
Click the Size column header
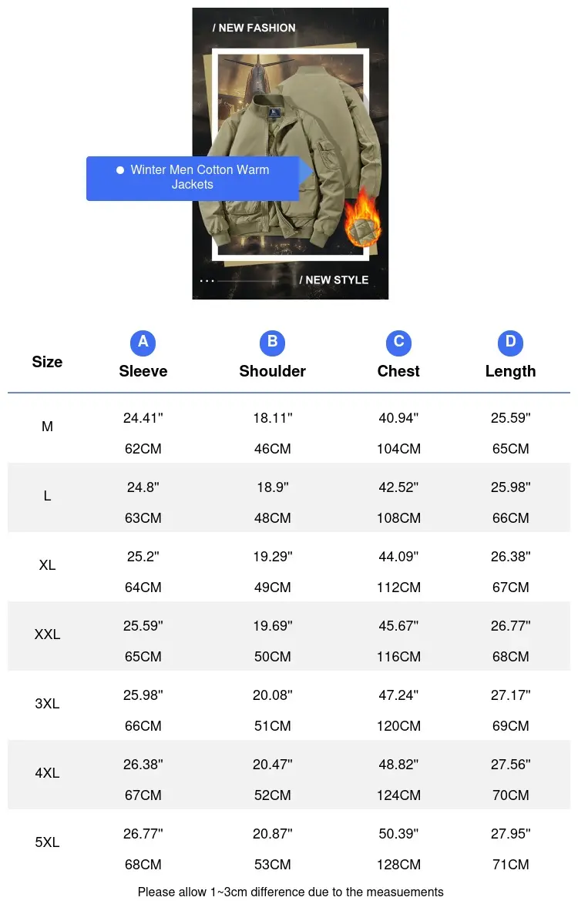(47, 362)
